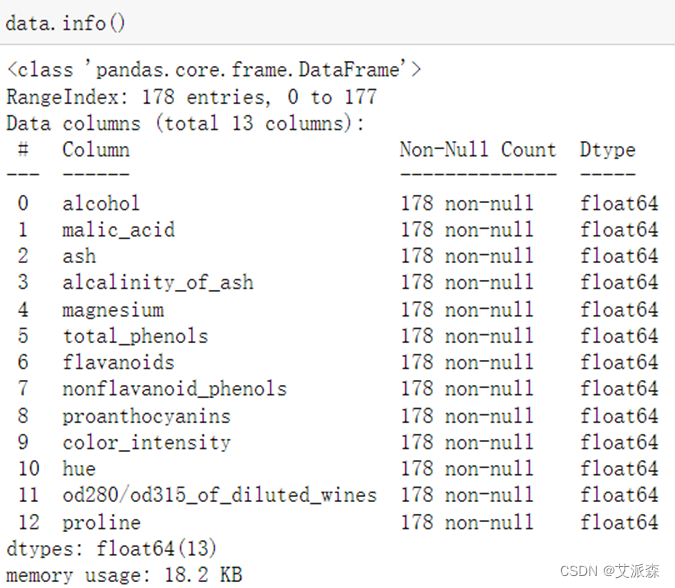Click the 'proanthocyanins' column name
This screenshot has width=675, height=588.
[146, 416]
